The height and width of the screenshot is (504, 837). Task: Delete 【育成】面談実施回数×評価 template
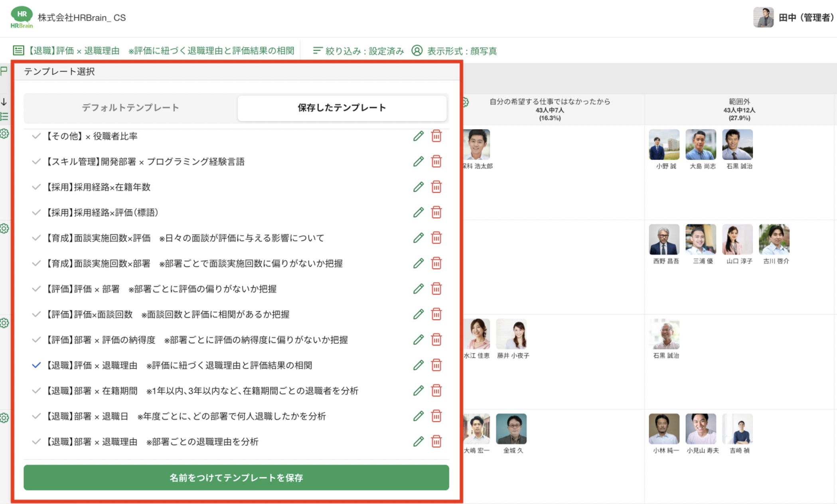[x=436, y=238]
